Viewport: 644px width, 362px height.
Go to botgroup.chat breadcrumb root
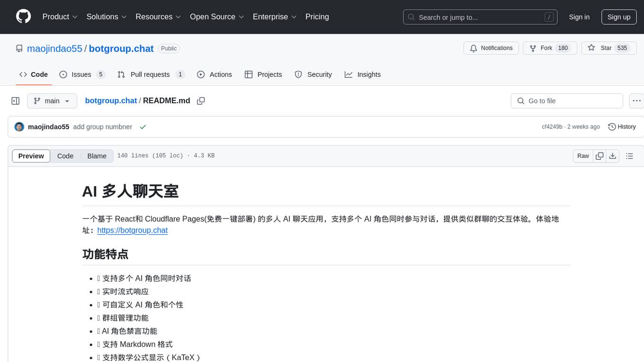click(111, 100)
